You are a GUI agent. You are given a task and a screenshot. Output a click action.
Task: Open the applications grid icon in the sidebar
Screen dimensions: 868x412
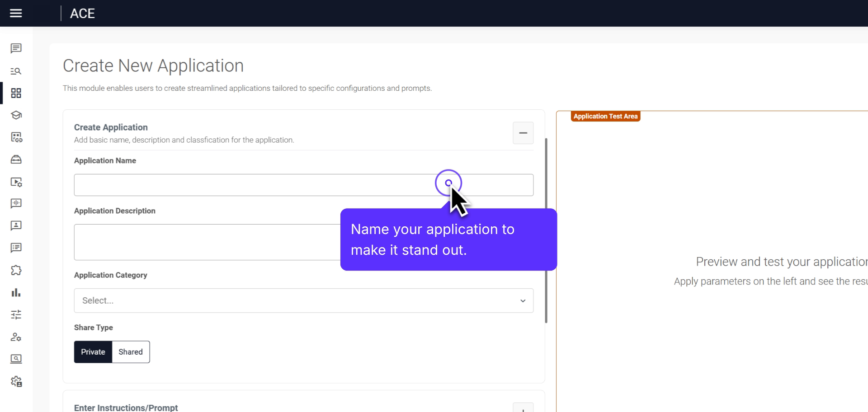coord(16,93)
